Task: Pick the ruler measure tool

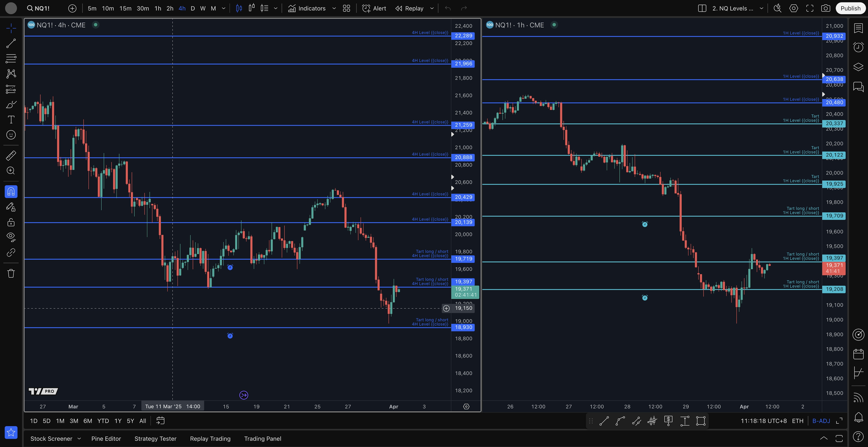Action: [x=11, y=155]
